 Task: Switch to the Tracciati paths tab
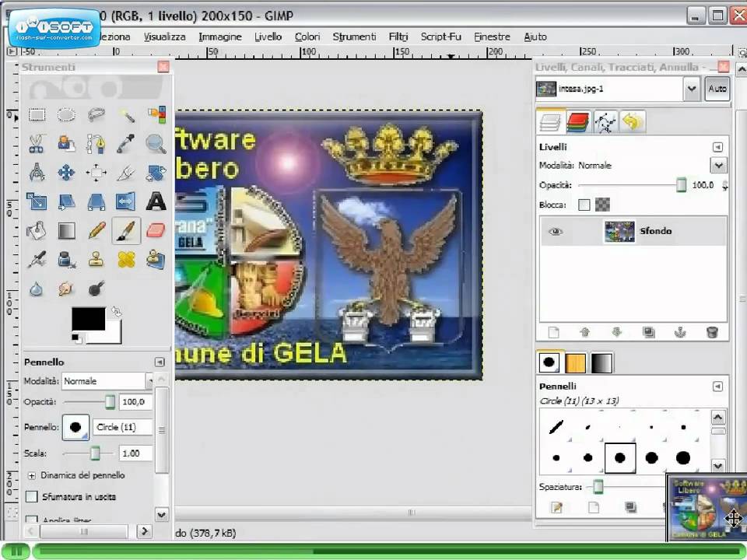pos(605,122)
